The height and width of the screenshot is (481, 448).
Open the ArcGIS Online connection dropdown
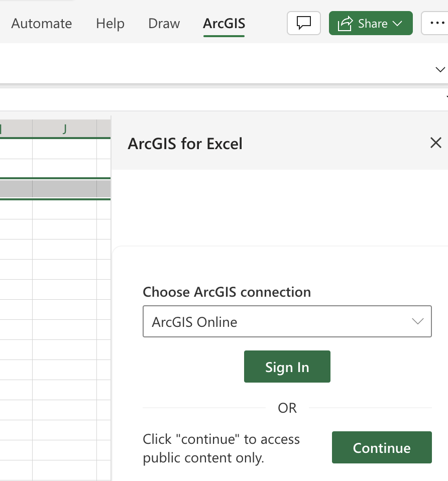pos(287,321)
